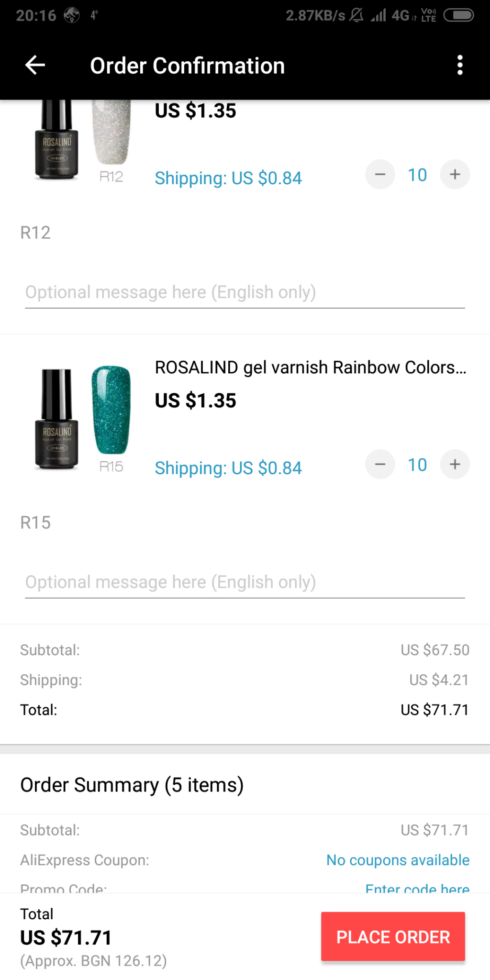490x980 pixels.
Task: Decrease quantity of R15 polish
Action: point(380,465)
